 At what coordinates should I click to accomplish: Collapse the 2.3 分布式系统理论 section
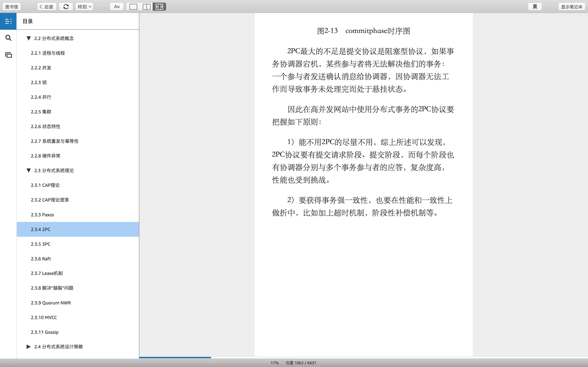point(29,170)
